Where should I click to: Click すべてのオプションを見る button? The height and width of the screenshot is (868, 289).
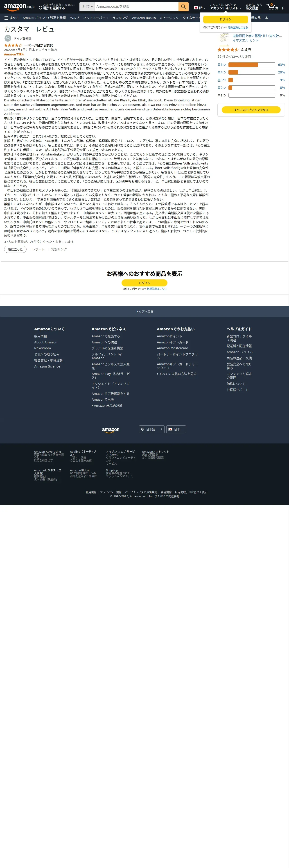click(251, 110)
